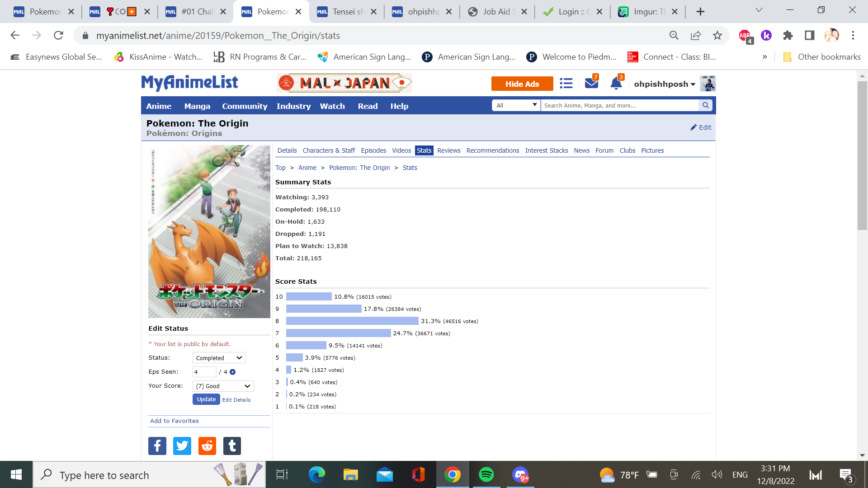The height and width of the screenshot is (488, 868).
Task: Switch to the Reviews tab
Action: coord(449,150)
